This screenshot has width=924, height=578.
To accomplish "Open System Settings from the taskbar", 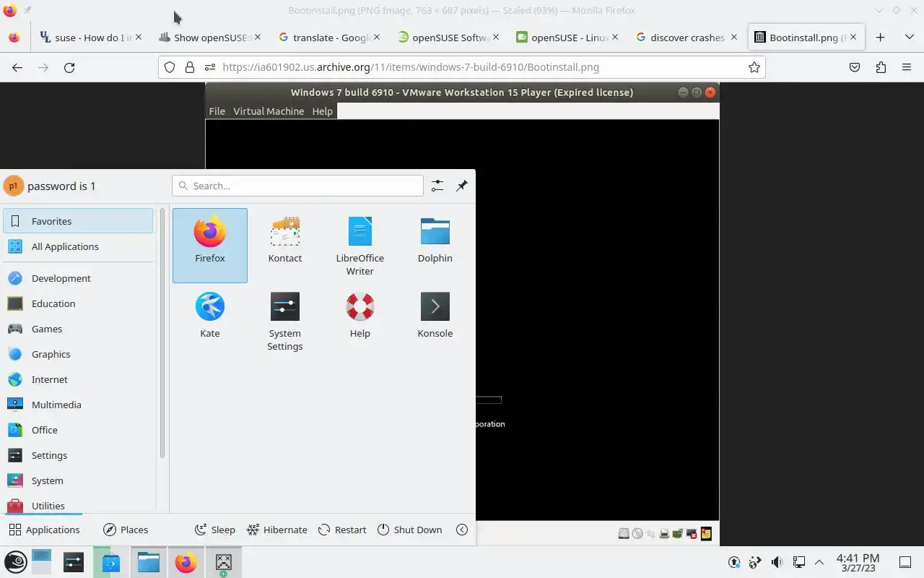I will pyautogui.click(x=74, y=562).
